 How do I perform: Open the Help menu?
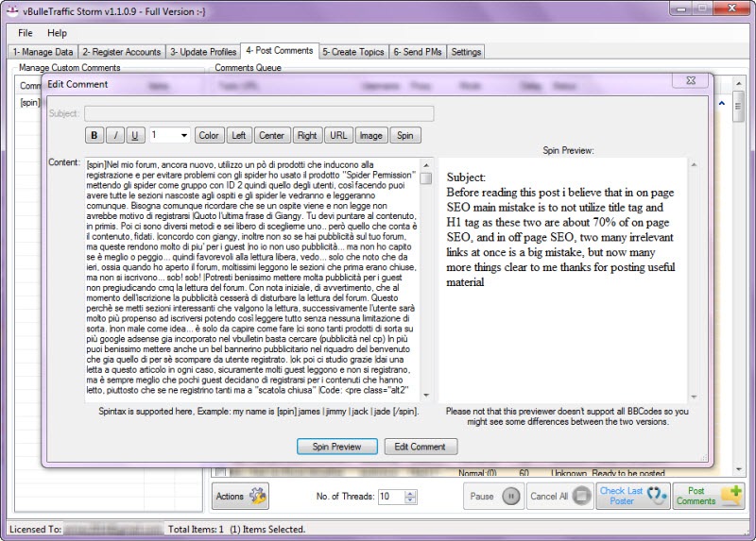pyautogui.click(x=57, y=33)
